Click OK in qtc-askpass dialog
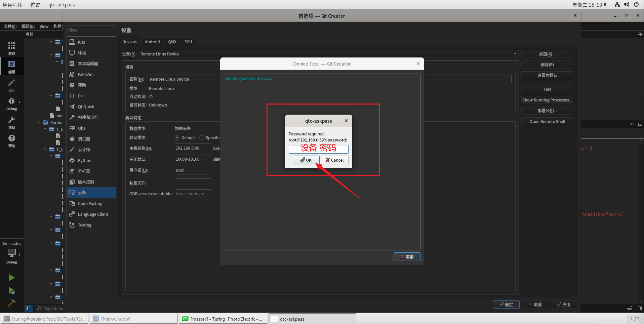 306,160
